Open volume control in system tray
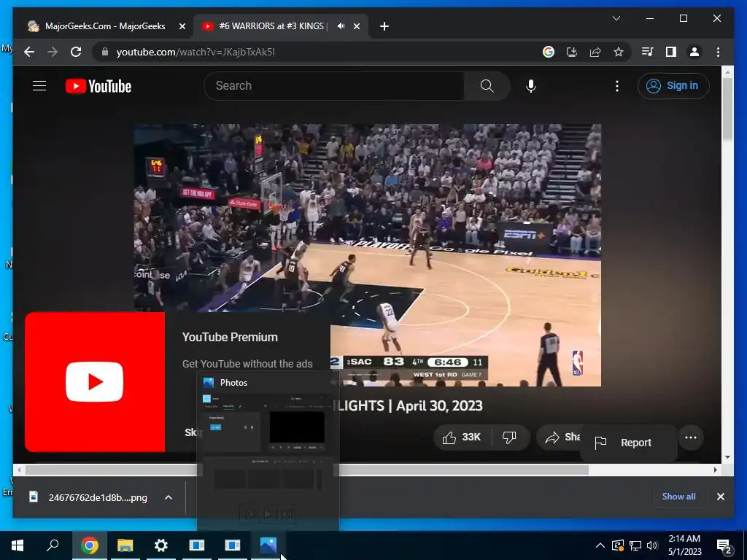The width and height of the screenshot is (747, 560). (x=653, y=545)
